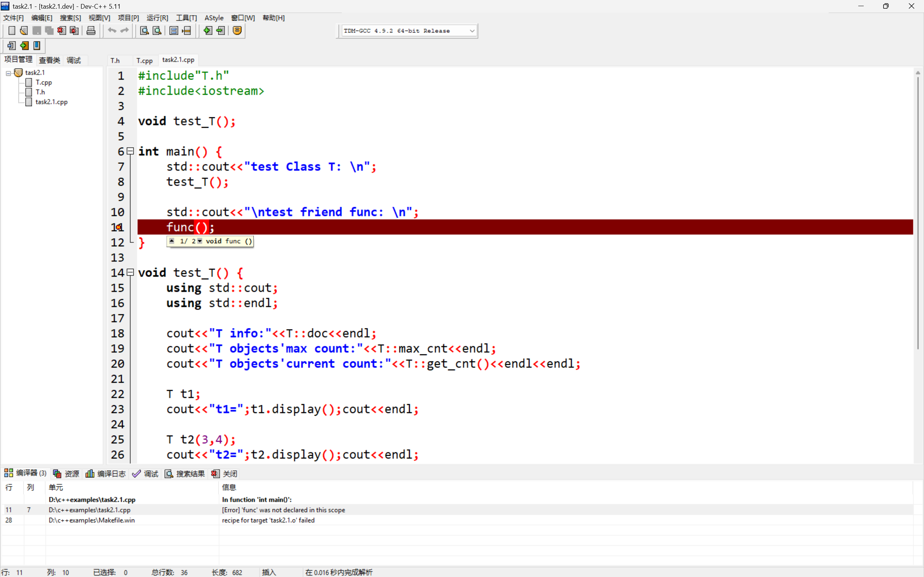Switch to the 编译日志 bottom tab
924x577 pixels.
tap(106, 473)
